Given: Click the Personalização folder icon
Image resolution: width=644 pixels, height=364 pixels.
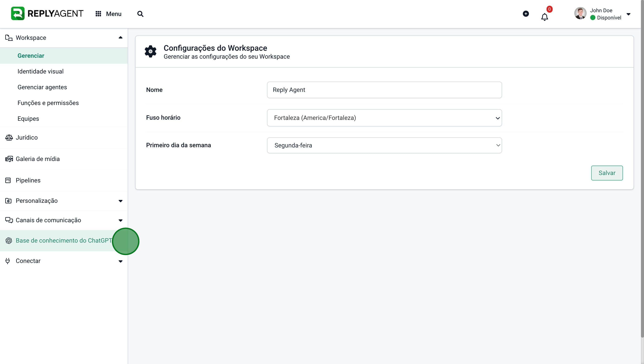Looking at the screenshot, I should click(x=8, y=201).
